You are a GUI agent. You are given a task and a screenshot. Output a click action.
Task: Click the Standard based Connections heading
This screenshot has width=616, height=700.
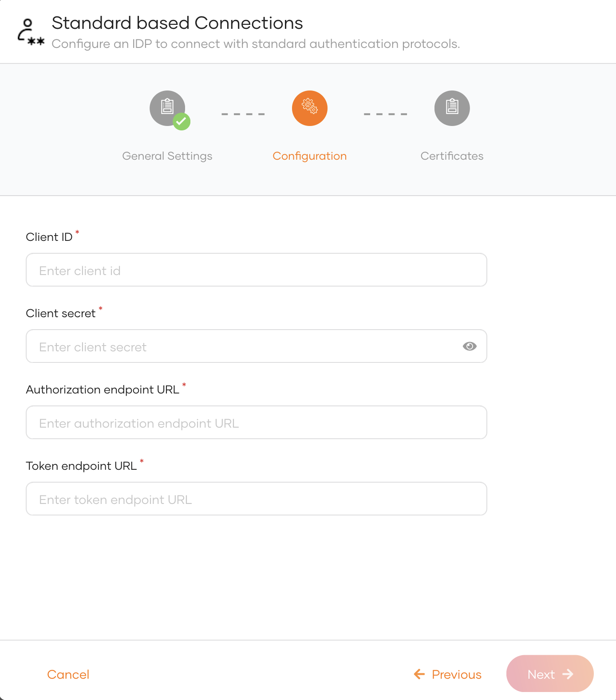(x=177, y=23)
